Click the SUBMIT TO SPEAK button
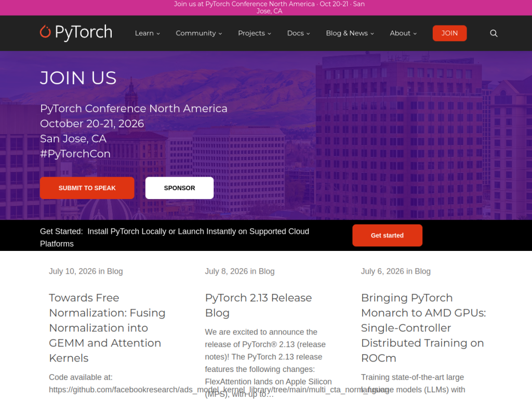The height and width of the screenshot is (399, 532). tap(87, 188)
